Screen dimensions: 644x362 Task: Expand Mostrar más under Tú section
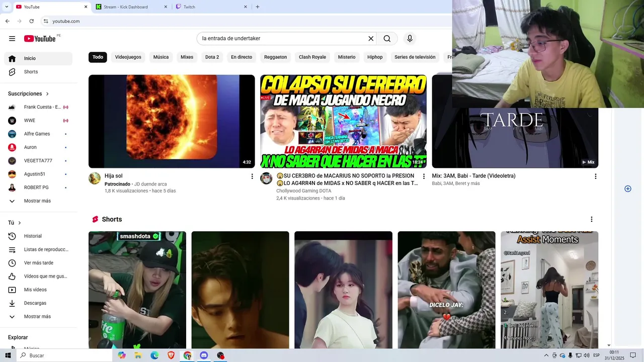click(x=38, y=317)
